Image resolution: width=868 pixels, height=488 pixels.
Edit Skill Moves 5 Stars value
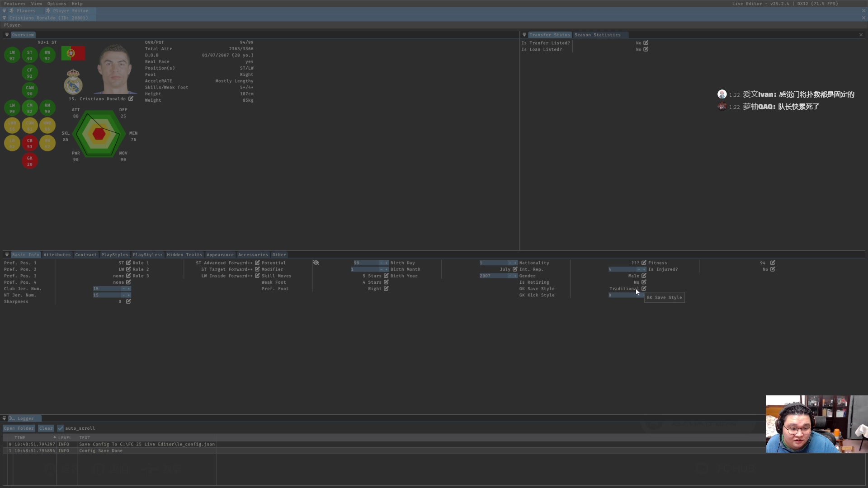(386, 276)
